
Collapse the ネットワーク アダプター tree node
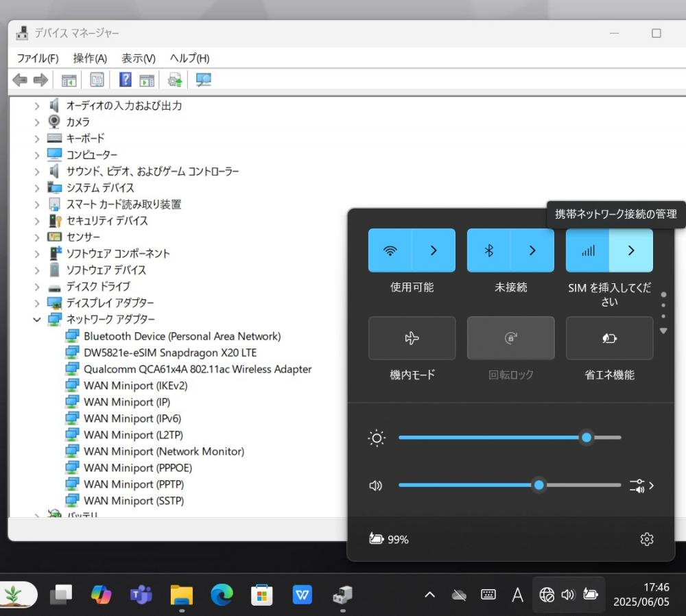[37, 320]
